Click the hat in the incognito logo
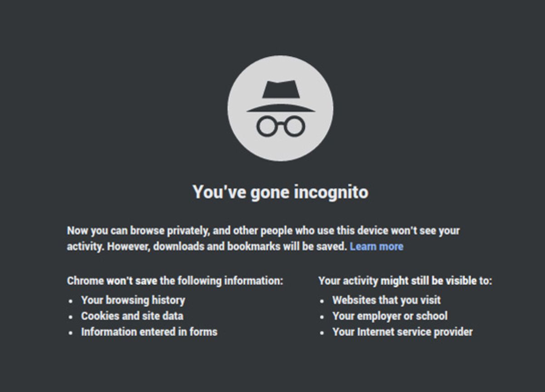The height and width of the screenshot is (392, 545). click(x=280, y=96)
